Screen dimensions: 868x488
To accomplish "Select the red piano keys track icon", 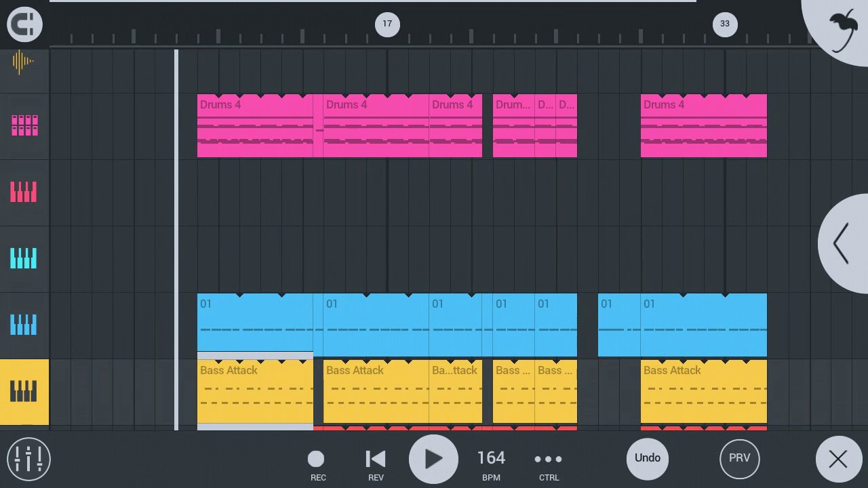I will pos(24,192).
